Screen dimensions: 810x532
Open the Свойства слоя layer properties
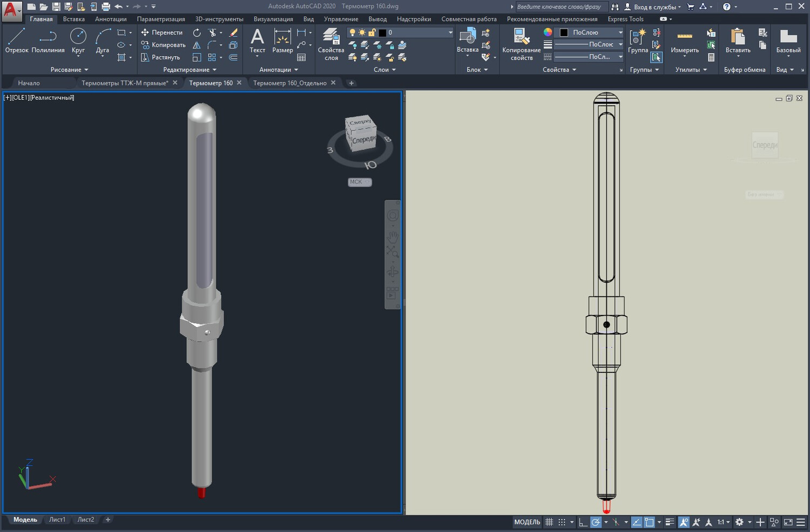click(331, 44)
